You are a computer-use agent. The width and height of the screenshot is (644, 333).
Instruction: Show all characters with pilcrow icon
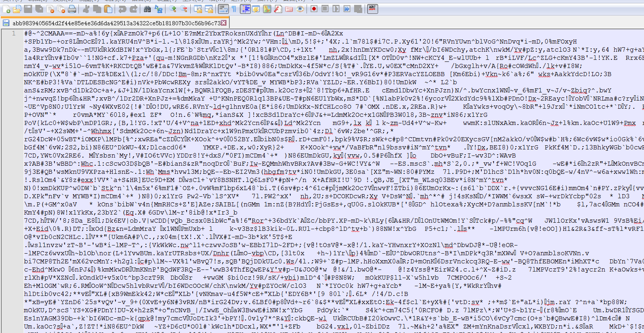234,9
